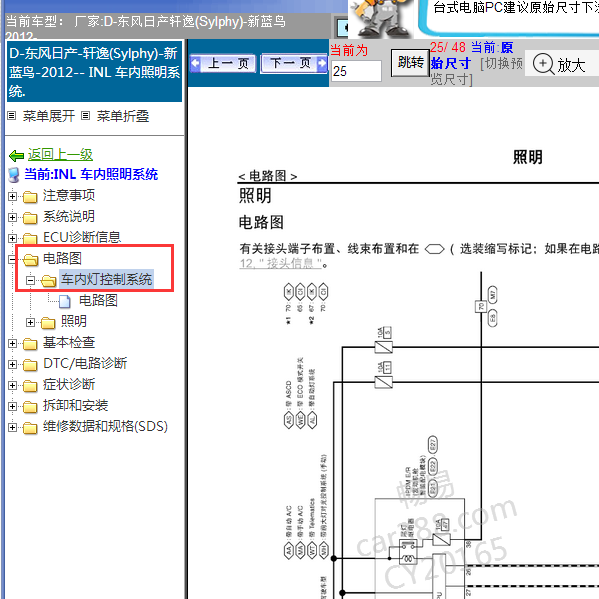Open the 接头信息 hyperlink in the document
This screenshot has height=599, width=599.
pos(281,264)
